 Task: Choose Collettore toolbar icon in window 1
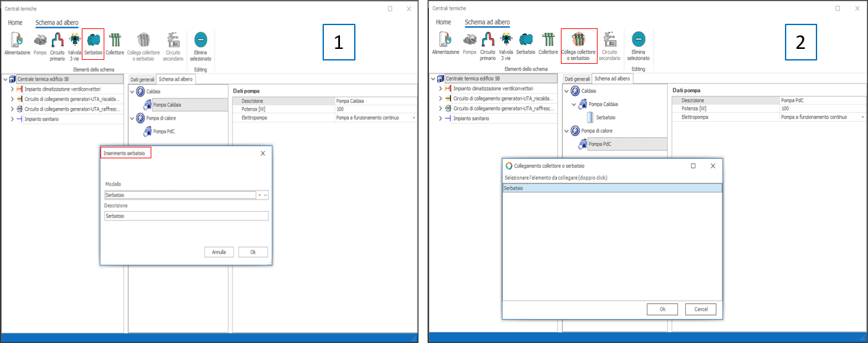pyautogui.click(x=115, y=44)
